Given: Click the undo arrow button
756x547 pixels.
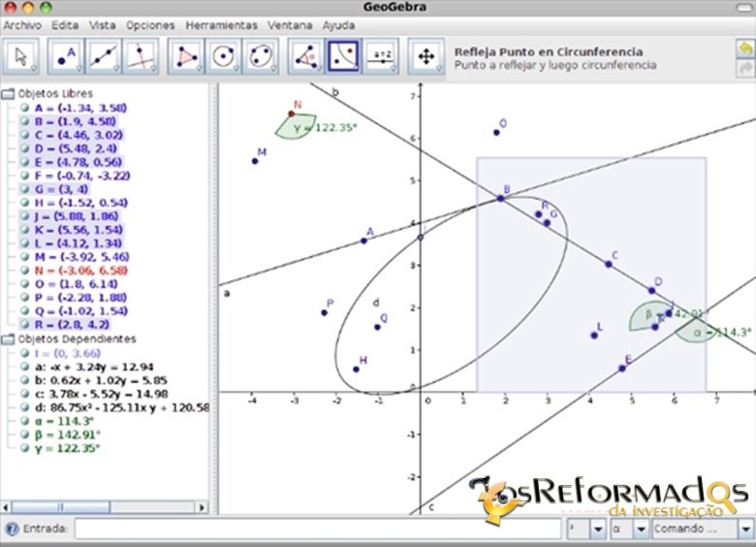Looking at the screenshot, I should pyautogui.click(x=744, y=47).
